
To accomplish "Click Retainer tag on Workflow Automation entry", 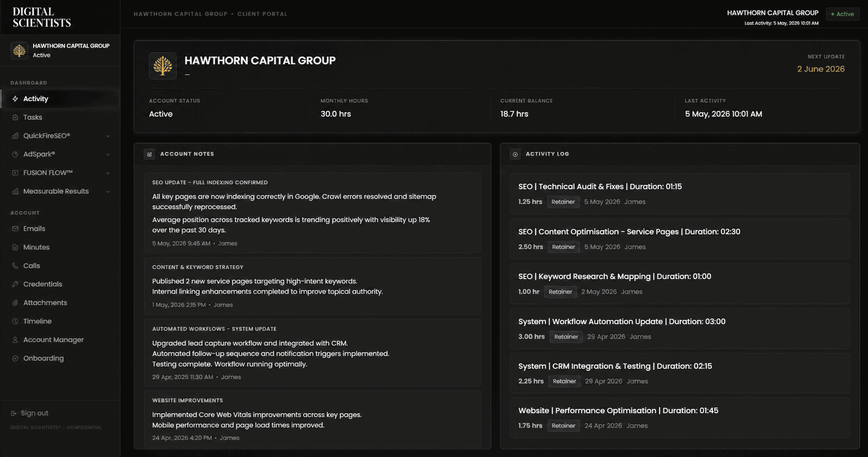I will tap(566, 337).
